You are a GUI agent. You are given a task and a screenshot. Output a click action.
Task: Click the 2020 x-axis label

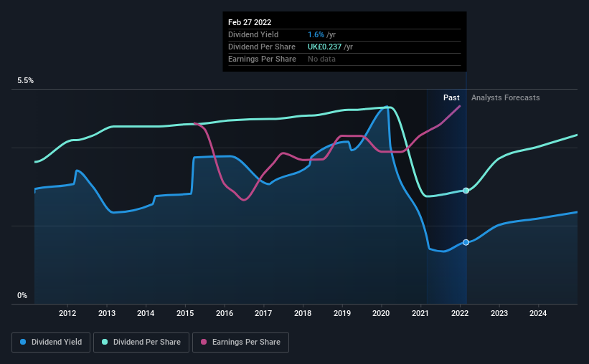[381, 313]
